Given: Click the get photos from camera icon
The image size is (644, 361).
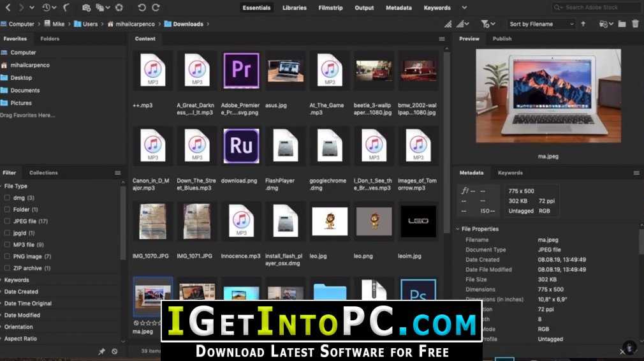Looking at the screenshot, I should coord(86,8).
